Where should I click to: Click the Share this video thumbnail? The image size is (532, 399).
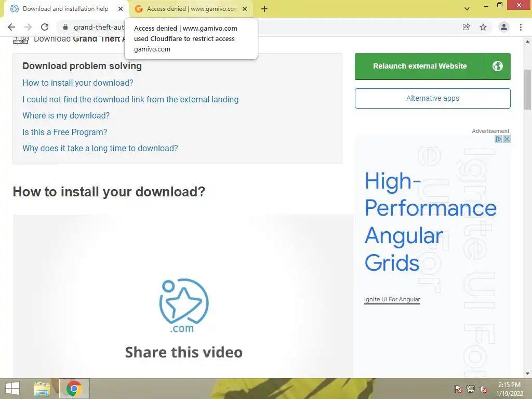click(x=183, y=296)
